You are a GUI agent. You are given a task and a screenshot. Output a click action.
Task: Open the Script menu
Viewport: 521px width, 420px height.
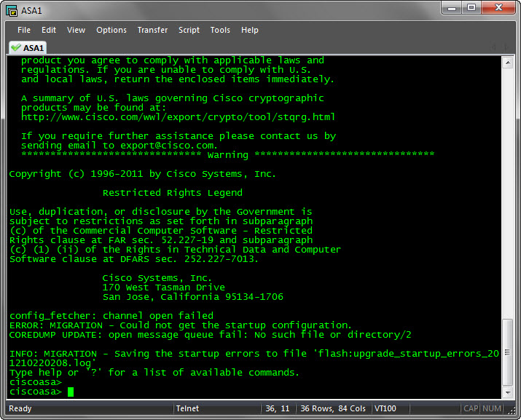click(189, 30)
